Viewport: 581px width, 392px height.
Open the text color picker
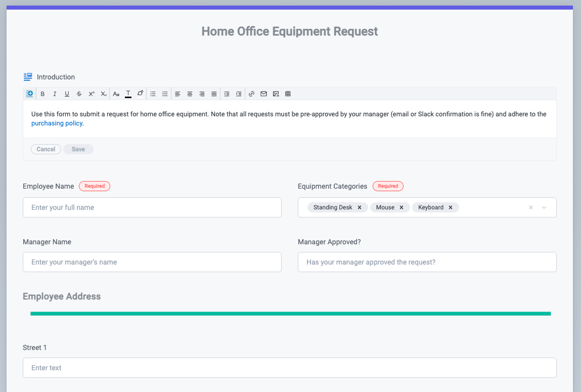(x=128, y=94)
